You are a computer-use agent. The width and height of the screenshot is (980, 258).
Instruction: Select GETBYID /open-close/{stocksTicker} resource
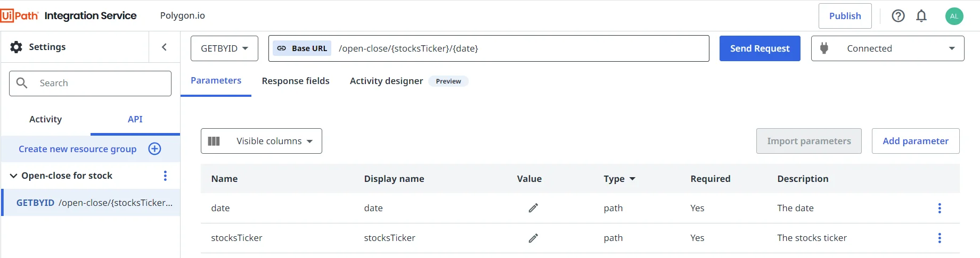pyautogui.click(x=91, y=203)
